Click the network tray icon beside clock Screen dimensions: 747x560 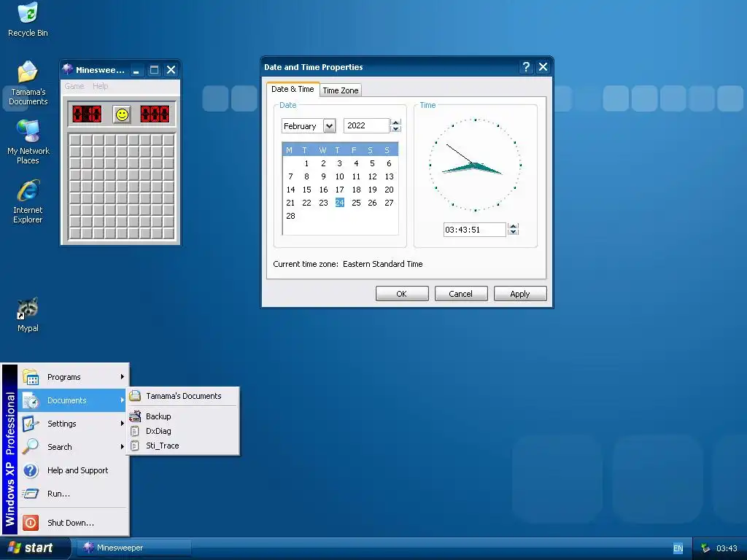(x=705, y=548)
